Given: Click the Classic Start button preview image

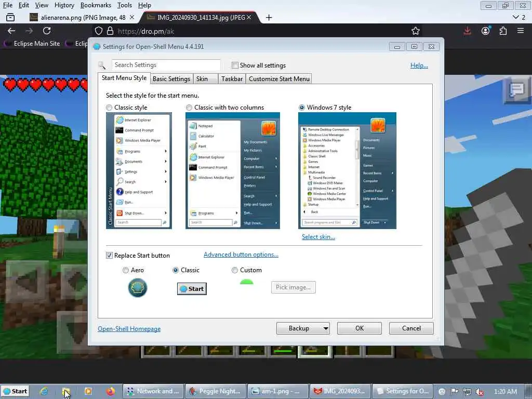Looking at the screenshot, I should click(x=192, y=289).
